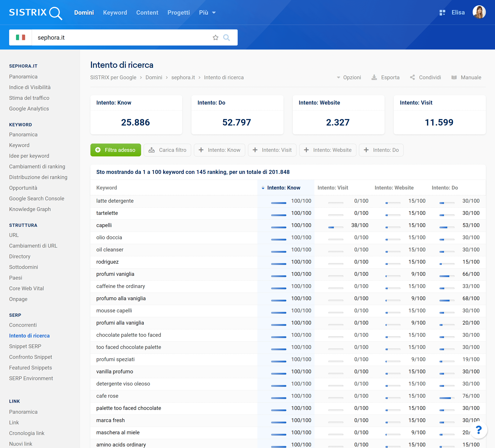This screenshot has width=495, height=448.
Task: Click keyword 'caffeine the ordinary'
Action: 121,286
